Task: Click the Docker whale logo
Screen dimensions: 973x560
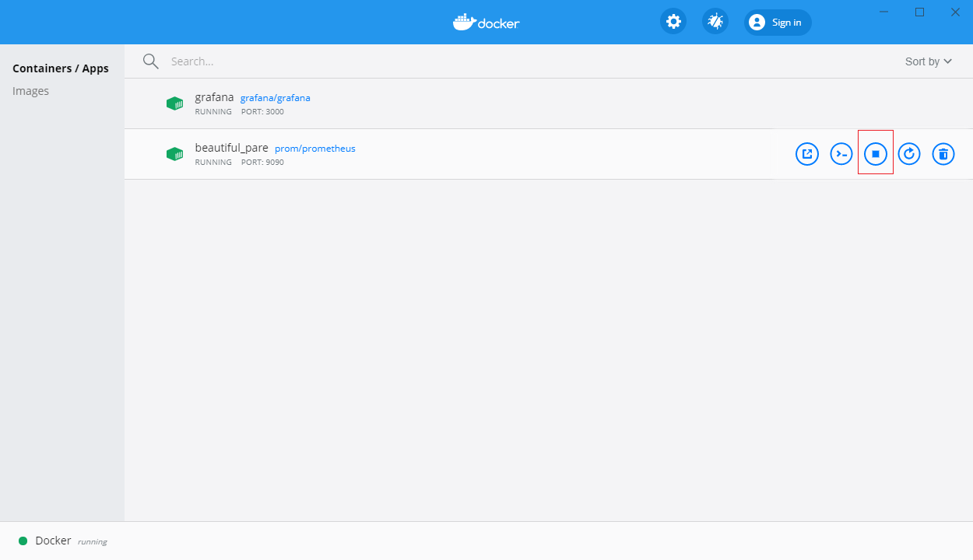Action: (486, 22)
